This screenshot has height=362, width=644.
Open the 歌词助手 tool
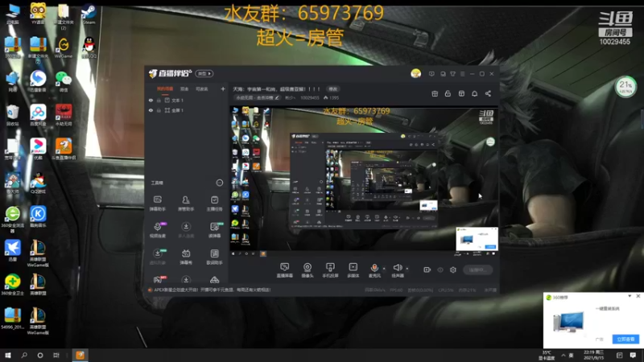[214, 257]
